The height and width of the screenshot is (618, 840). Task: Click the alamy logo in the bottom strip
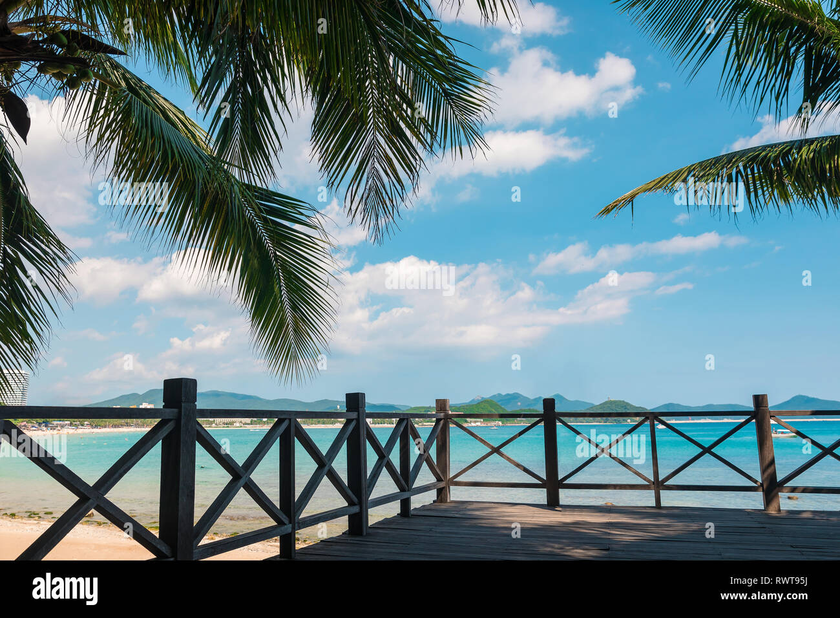[x=65, y=589]
